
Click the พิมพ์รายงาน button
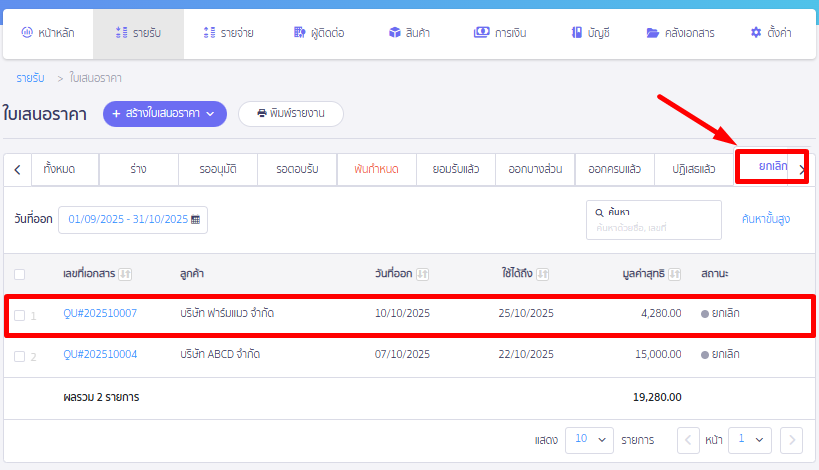point(290,114)
